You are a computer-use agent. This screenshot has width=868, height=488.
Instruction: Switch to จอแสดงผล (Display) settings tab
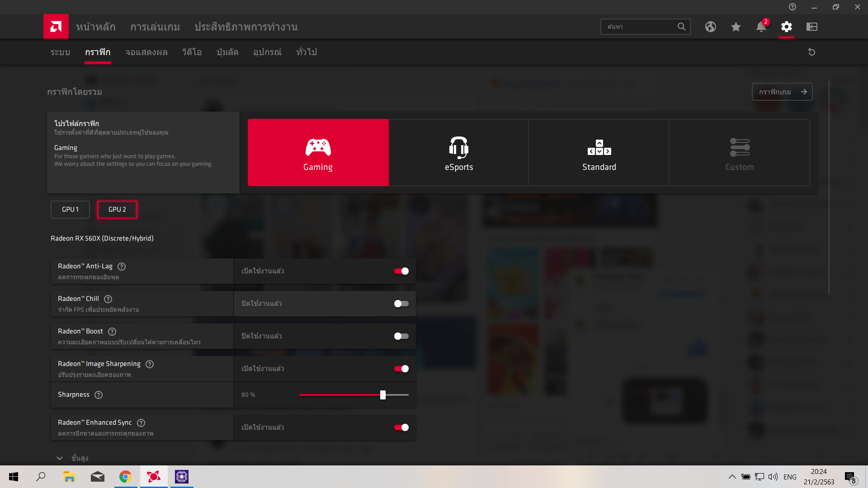pos(146,52)
